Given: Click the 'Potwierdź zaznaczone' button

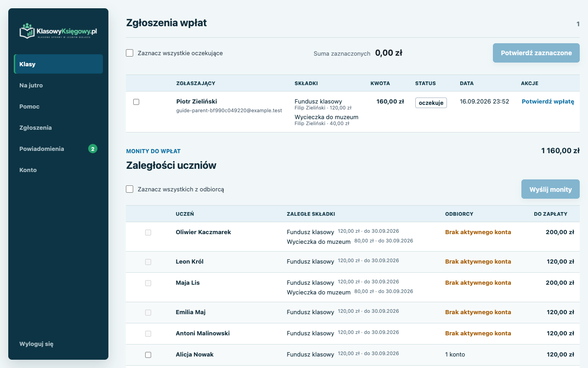Looking at the screenshot, I should point(536,53).
